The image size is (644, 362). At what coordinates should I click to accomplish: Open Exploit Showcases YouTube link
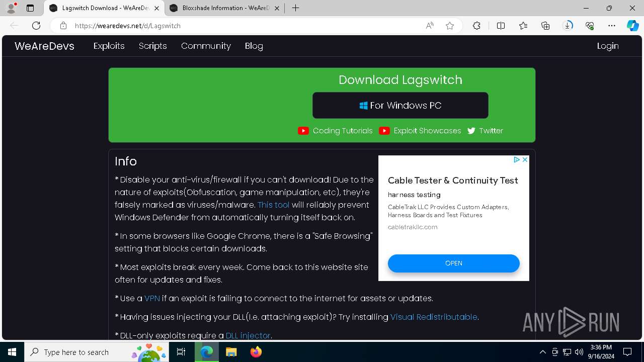(x=420, y=131)
